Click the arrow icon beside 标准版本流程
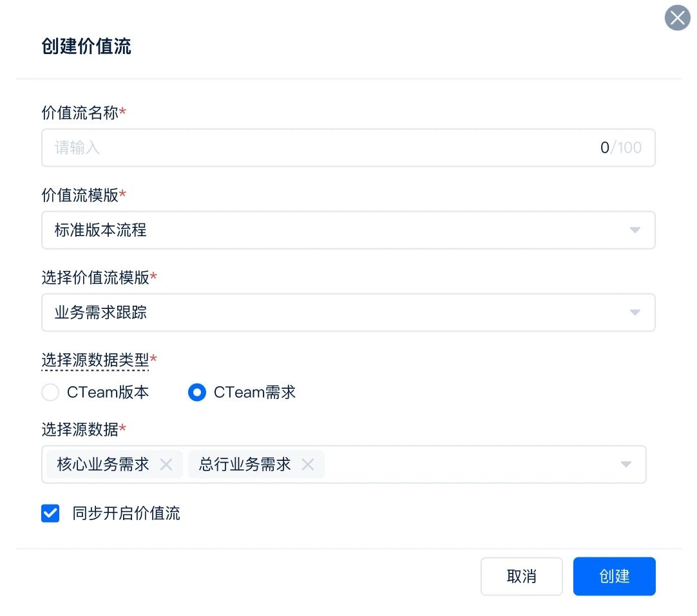This screenshot has height=616, width=697. [635, 230]
